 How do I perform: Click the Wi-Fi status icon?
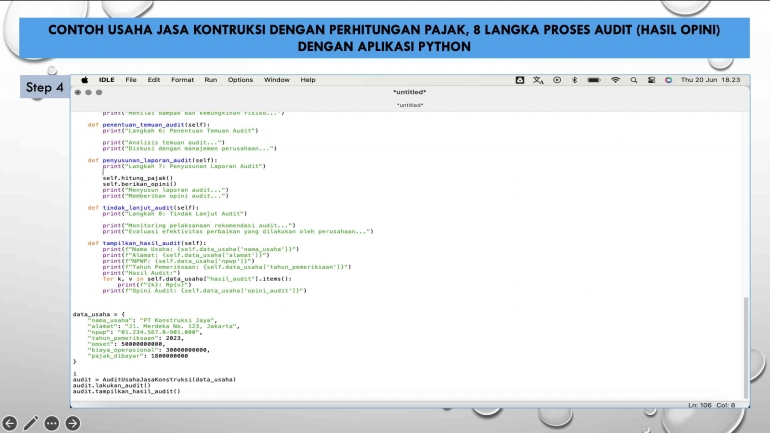pos(616,79)
